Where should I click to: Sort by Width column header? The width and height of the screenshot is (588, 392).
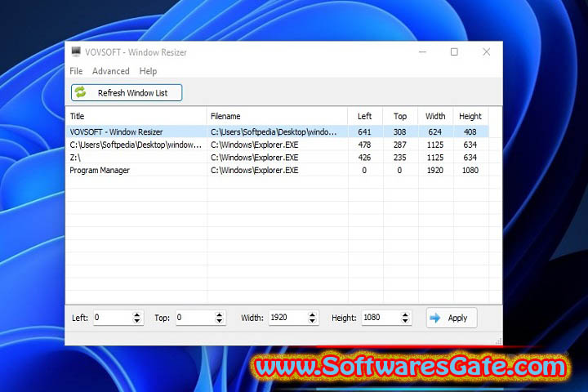(435, 116)
